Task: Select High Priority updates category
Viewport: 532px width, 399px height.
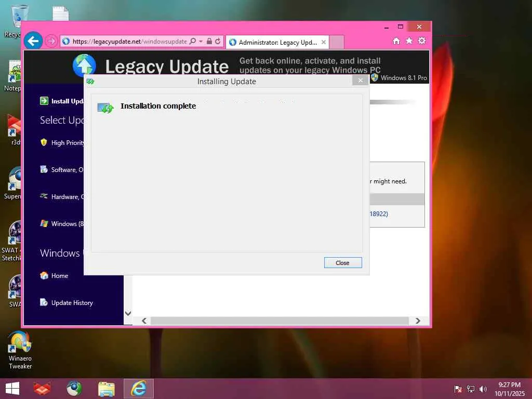Action: pos(67,143)
